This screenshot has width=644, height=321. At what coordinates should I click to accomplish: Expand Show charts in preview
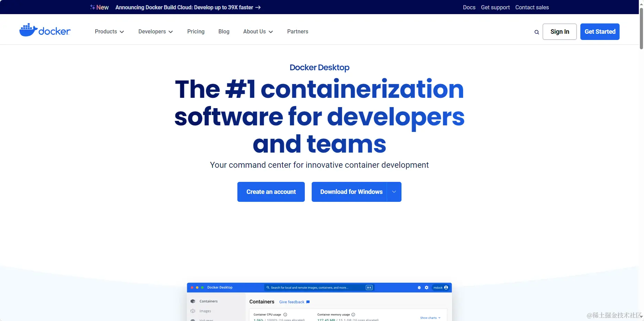point(430,318)
